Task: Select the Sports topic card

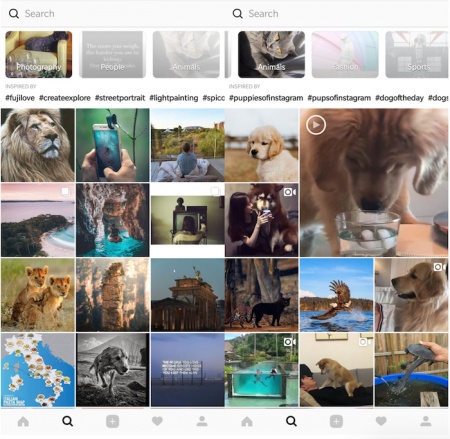Action: 417,54
